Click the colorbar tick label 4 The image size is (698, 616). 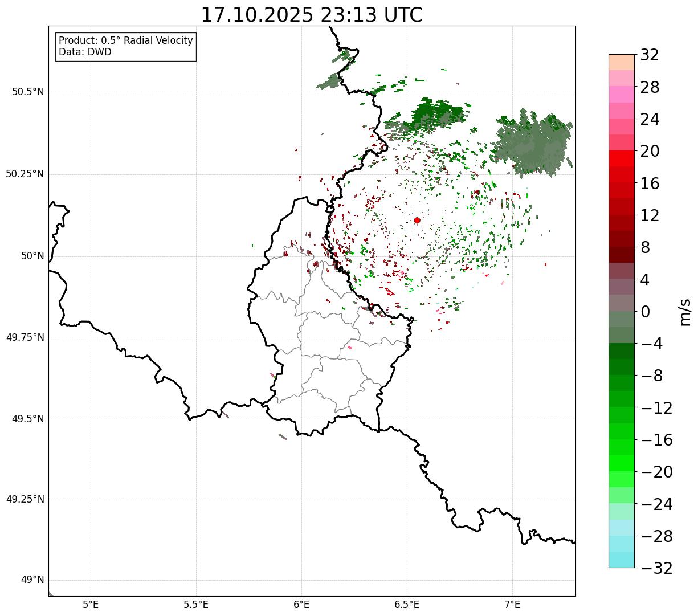point(645,280)
